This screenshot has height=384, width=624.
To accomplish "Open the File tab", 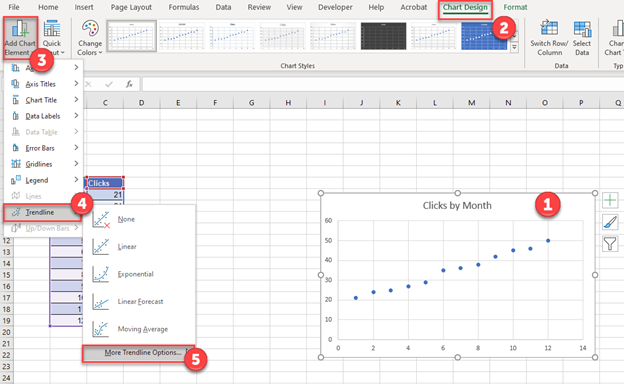I will click(14, 7).
